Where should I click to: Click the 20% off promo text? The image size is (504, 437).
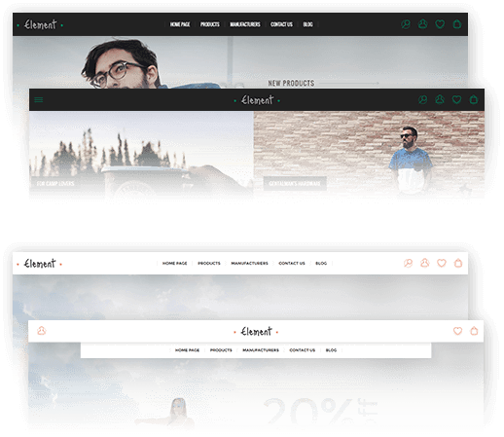tap(320, 411)
